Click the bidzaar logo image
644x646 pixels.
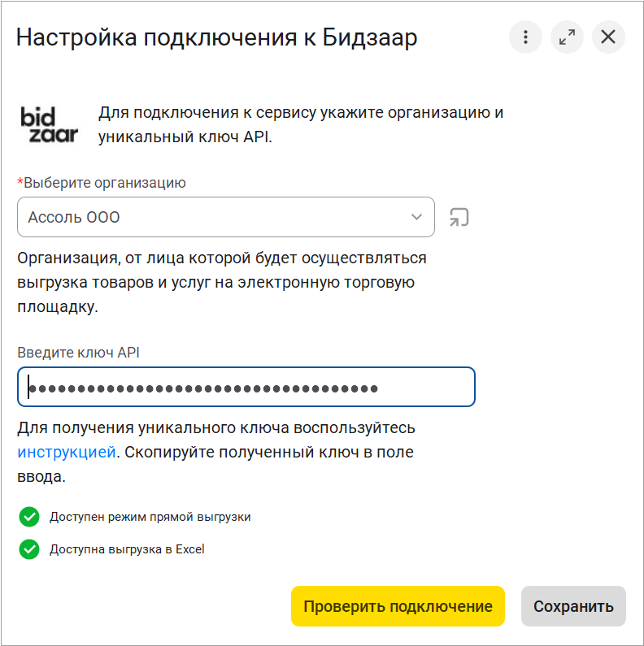coord(49,125)
